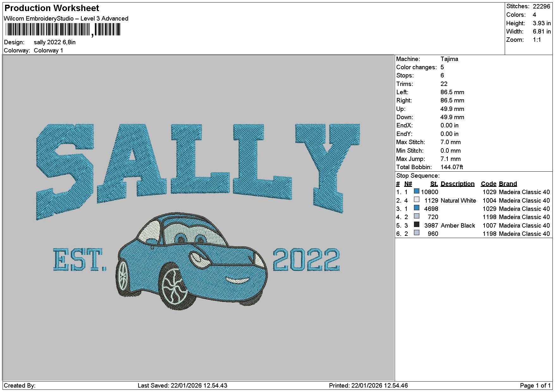Click the light gray swatch in stop 6
This screenshot has width=555, height=392.
pos(416,233)
